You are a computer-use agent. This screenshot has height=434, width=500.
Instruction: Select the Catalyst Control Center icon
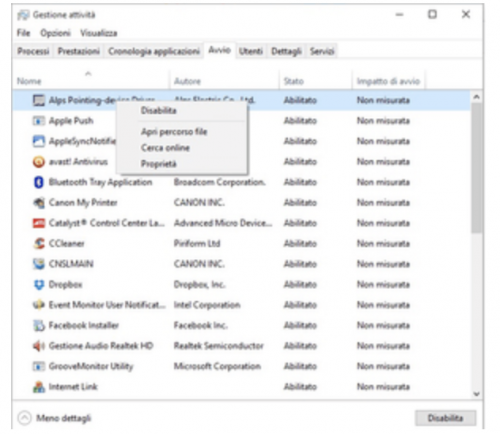pyautogui.click(x=39, y=223)
